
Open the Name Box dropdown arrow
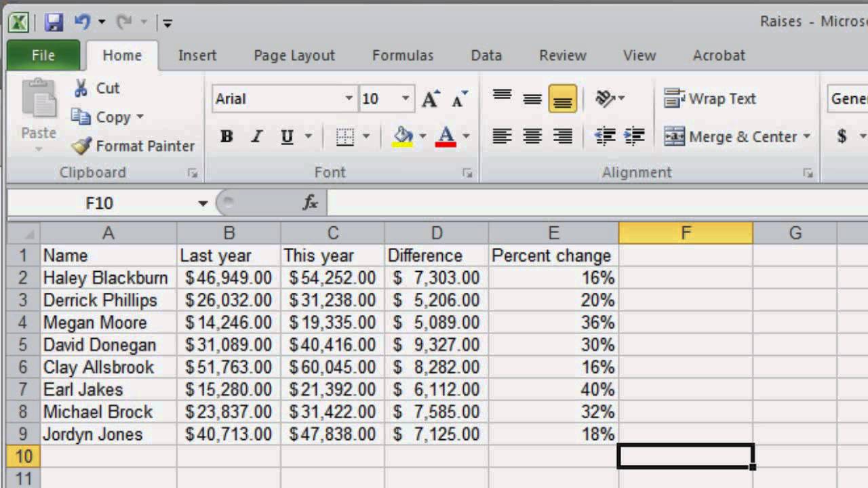coord(202,203)
